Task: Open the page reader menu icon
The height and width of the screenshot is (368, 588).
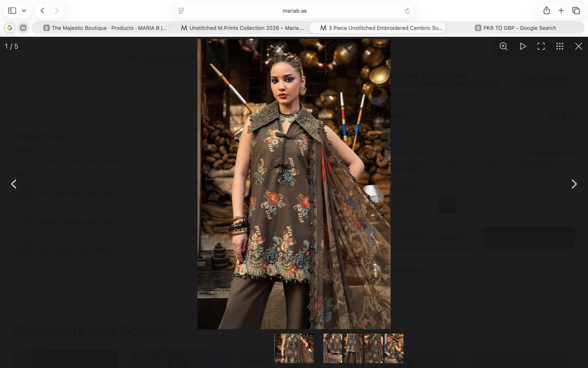Action: (x=181, y=11)
